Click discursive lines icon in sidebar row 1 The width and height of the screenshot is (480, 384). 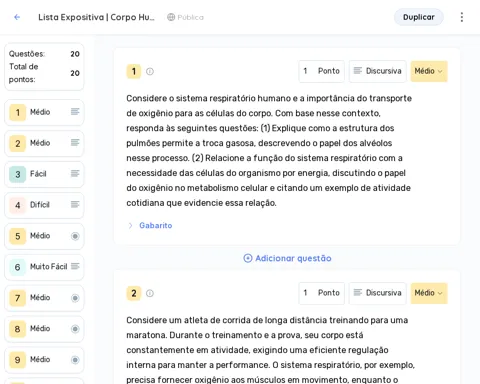[x=75, y=112]
